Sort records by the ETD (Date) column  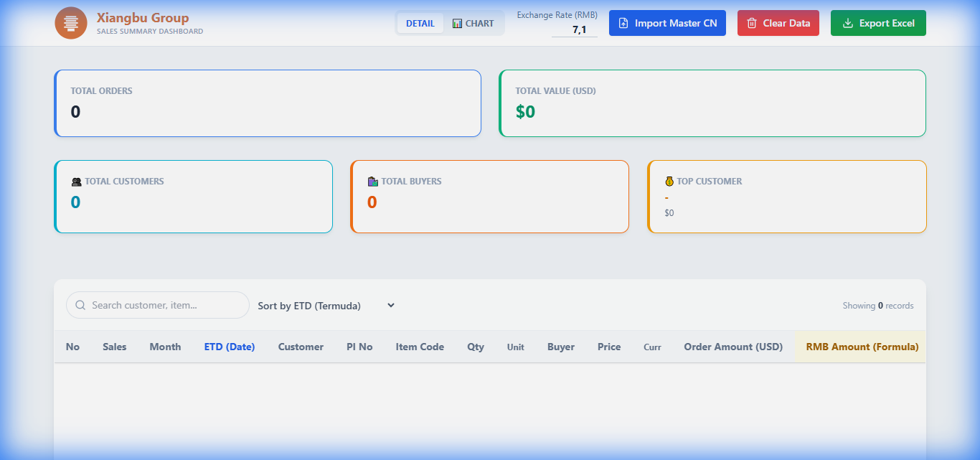tap(229, 347)
